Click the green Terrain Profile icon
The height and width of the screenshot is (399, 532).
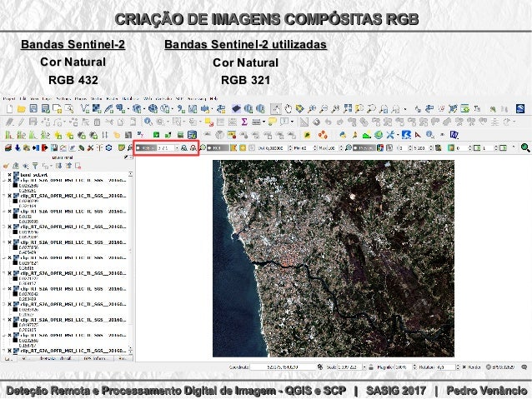click(366, 135)
